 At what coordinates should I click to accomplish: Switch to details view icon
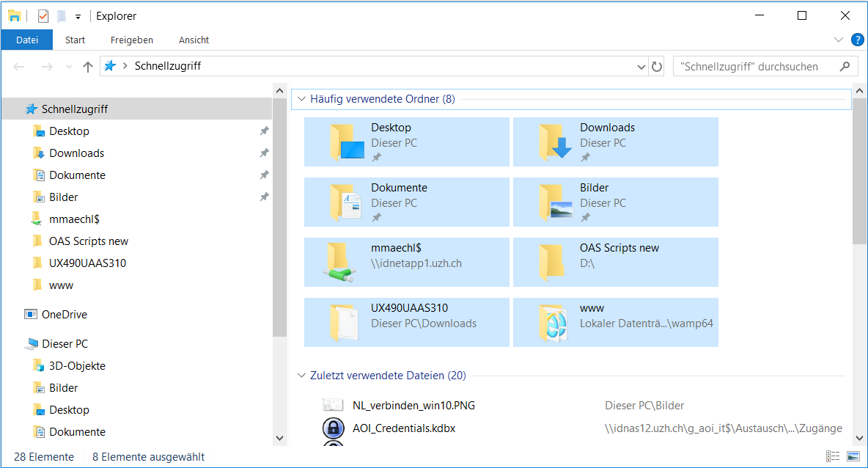tap(834, 456)
